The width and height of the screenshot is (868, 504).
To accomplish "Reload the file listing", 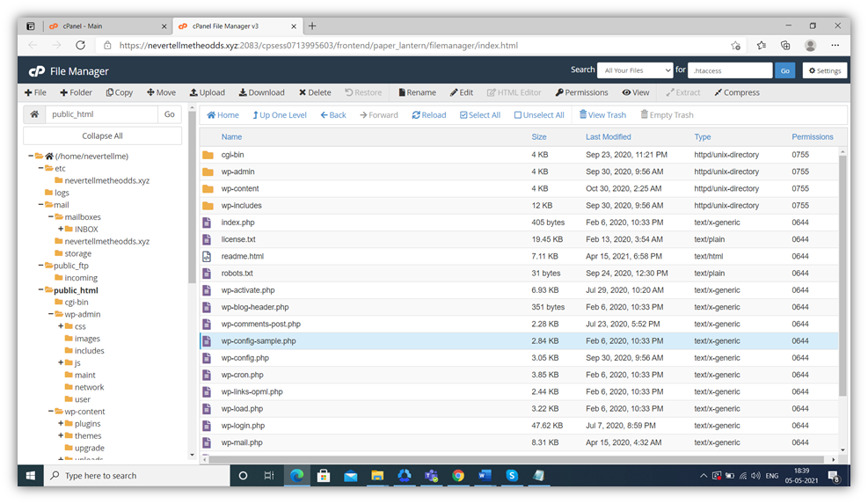I will 429,114.
